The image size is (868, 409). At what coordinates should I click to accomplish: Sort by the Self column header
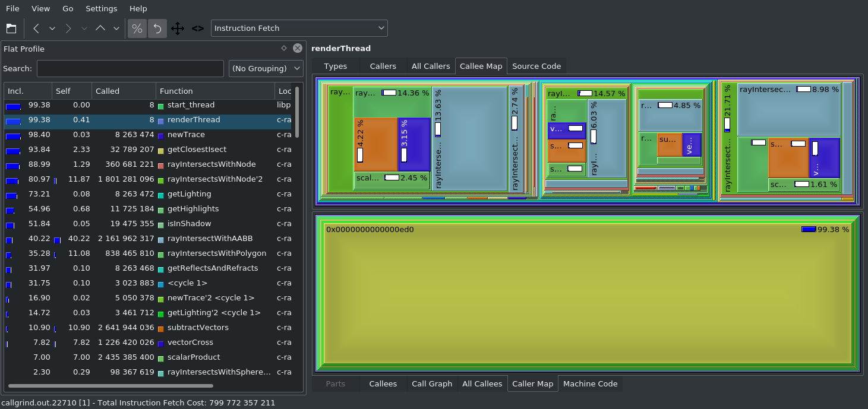tap(72, 91)
